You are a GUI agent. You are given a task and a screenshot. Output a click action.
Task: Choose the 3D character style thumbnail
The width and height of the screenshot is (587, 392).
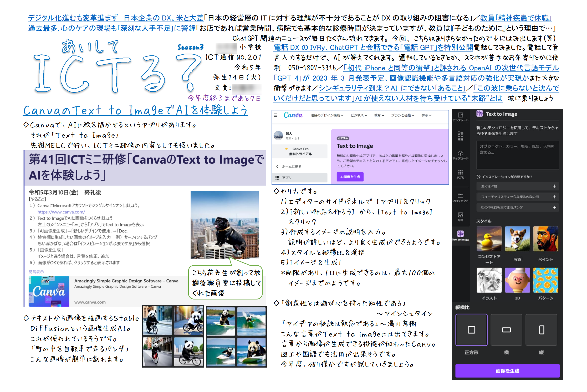coord(517,280)
